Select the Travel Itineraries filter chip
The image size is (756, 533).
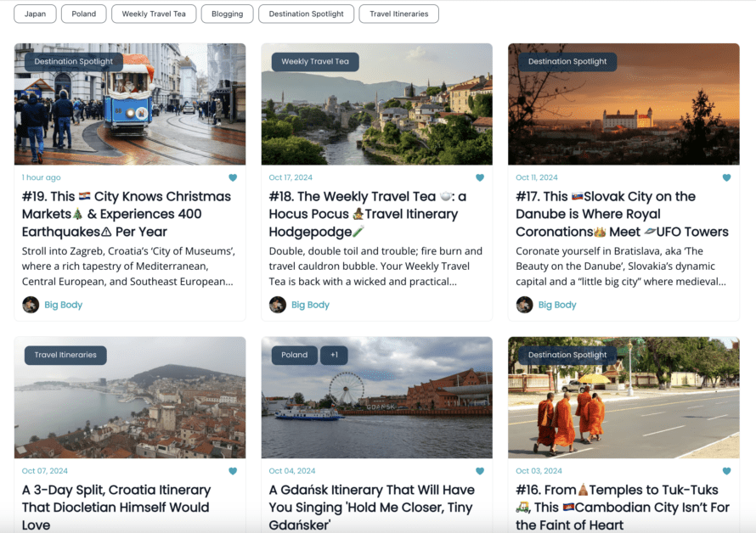[398, 14]
